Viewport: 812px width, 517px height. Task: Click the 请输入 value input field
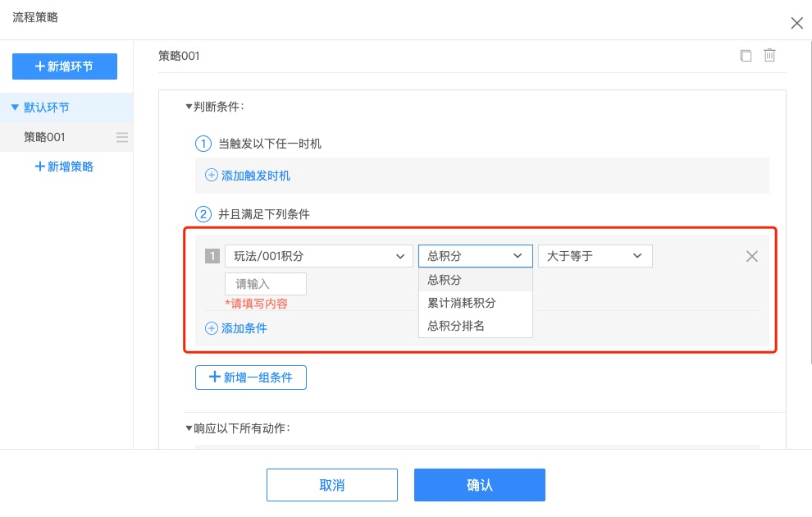[266, 284]
